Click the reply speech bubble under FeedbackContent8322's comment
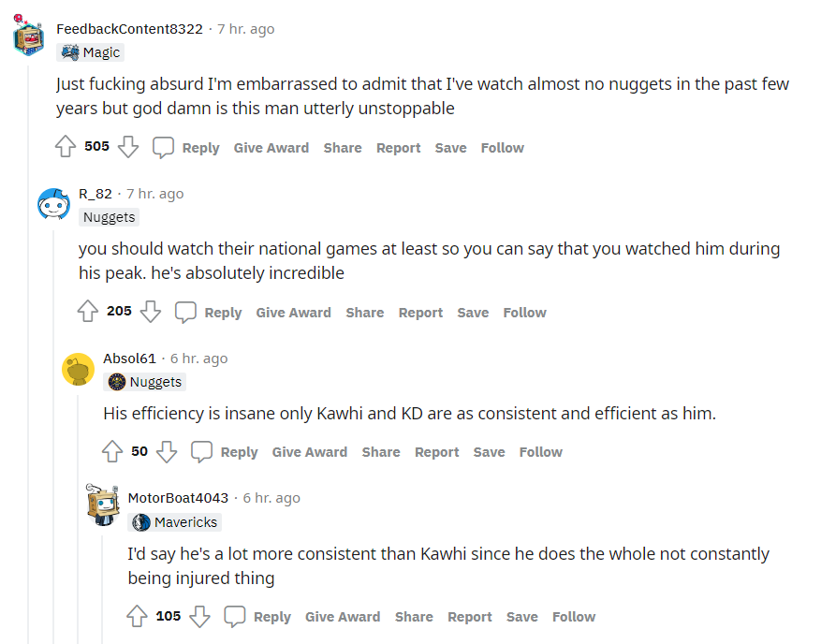821x644 pixels. pyautogui.click(x=164, y=147)
